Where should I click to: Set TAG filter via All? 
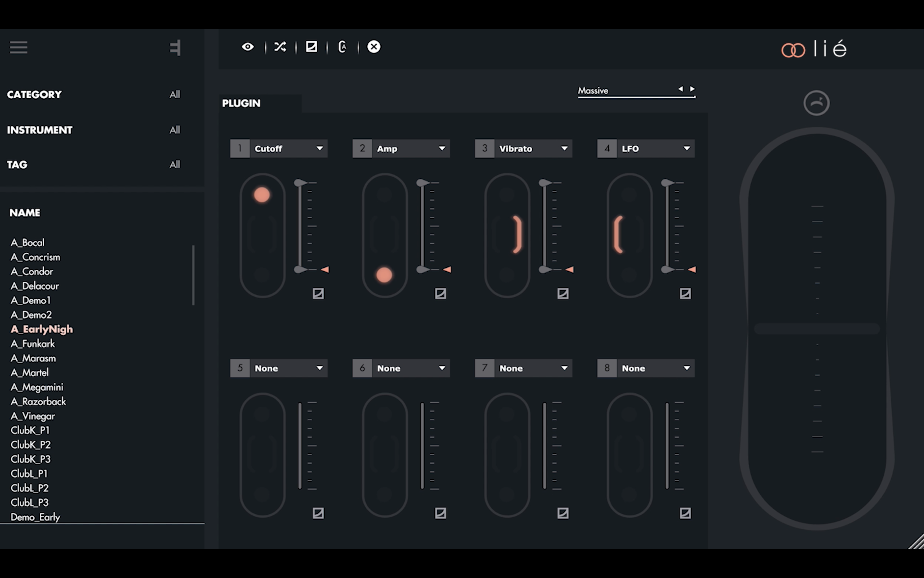coord(175,164)
